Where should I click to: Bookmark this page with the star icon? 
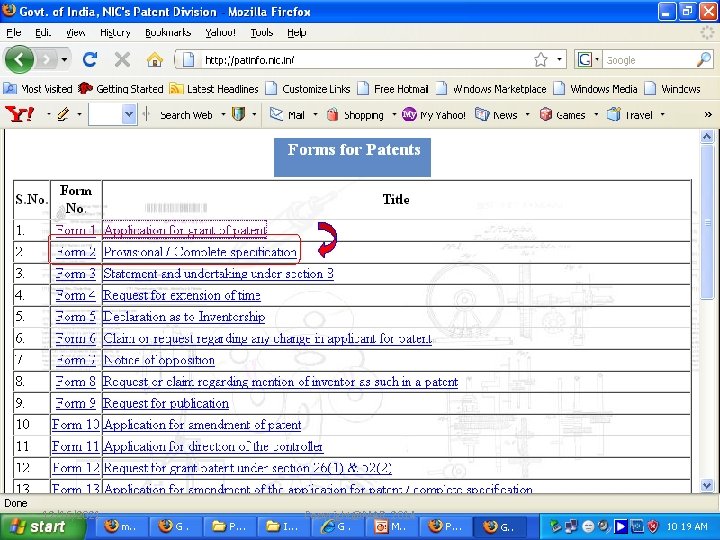(x=541, y=60)
